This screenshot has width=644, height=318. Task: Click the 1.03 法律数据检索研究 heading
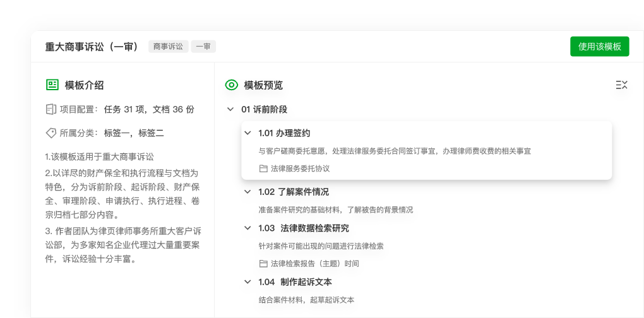[x=304, y=228]
